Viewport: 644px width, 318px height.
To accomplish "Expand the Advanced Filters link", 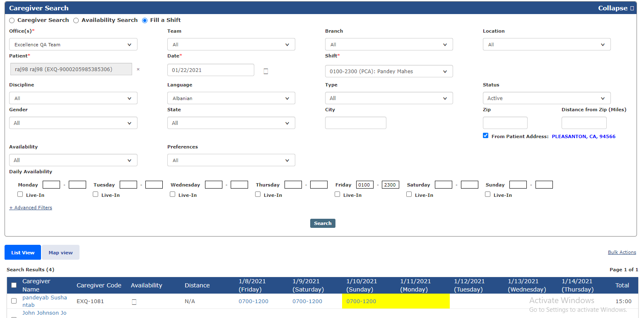I will tap(31, 208).
